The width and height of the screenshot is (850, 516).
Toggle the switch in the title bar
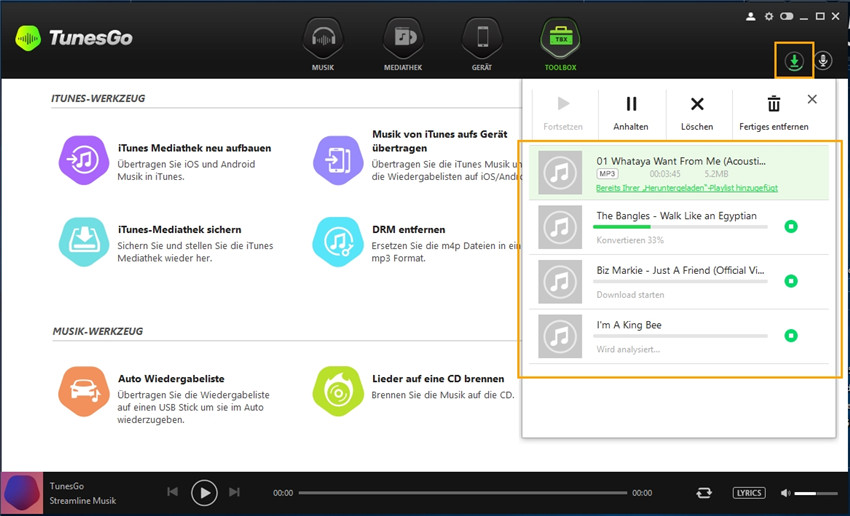[786, 17]
